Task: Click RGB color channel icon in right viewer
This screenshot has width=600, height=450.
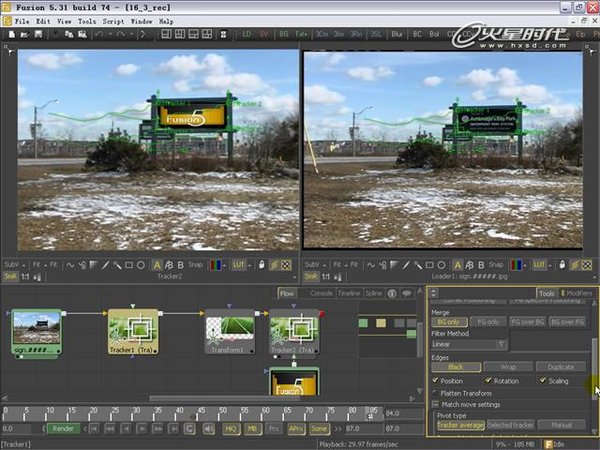Action: (x=515, y=265)
